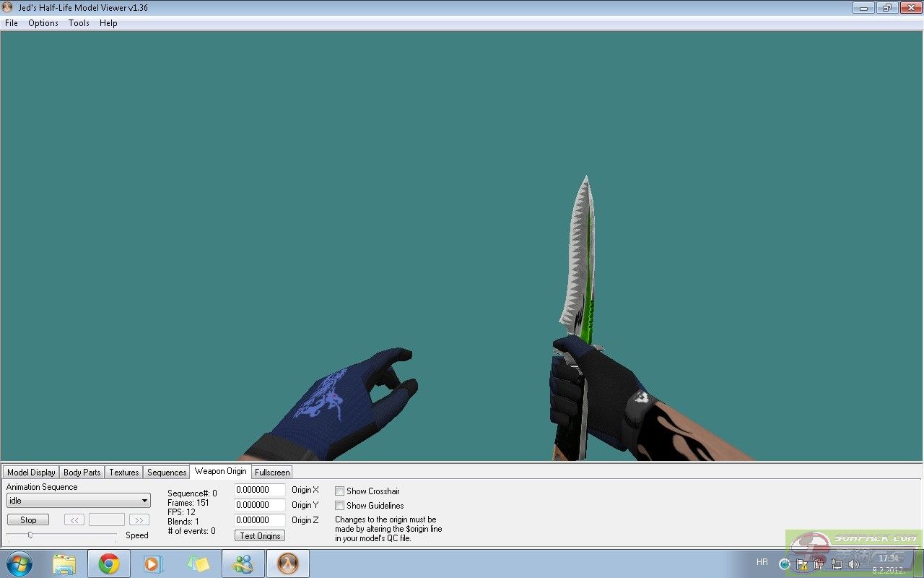This screenshot has height=578, width=924.
Task: Launch Windows Media Player from taskbar
Action: [x=154, y=564]
